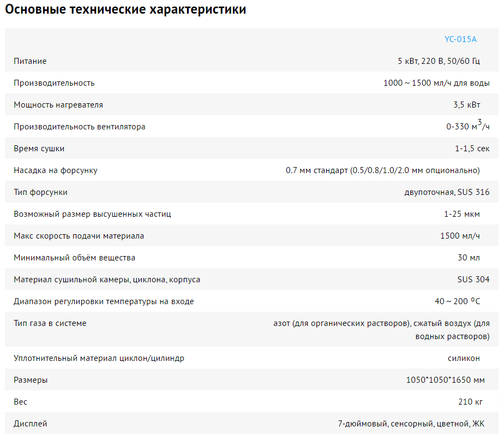Click the Насадка на форсунку label
504x439 pixels.
pyautogui.click(x=55, y=170)
